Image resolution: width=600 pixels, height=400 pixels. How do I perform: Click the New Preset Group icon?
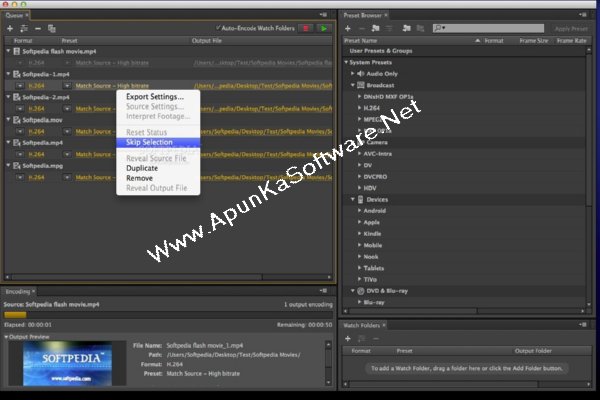(x=375, y=28)
